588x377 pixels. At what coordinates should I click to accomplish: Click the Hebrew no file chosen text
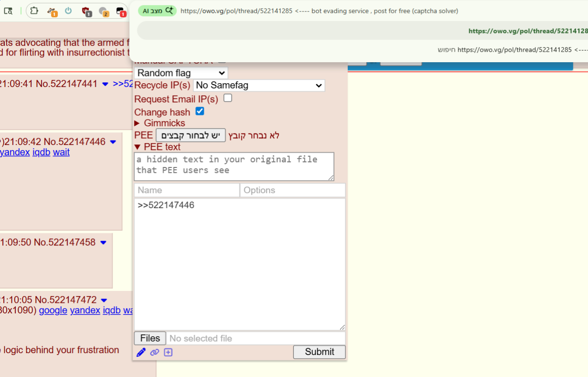254,135
